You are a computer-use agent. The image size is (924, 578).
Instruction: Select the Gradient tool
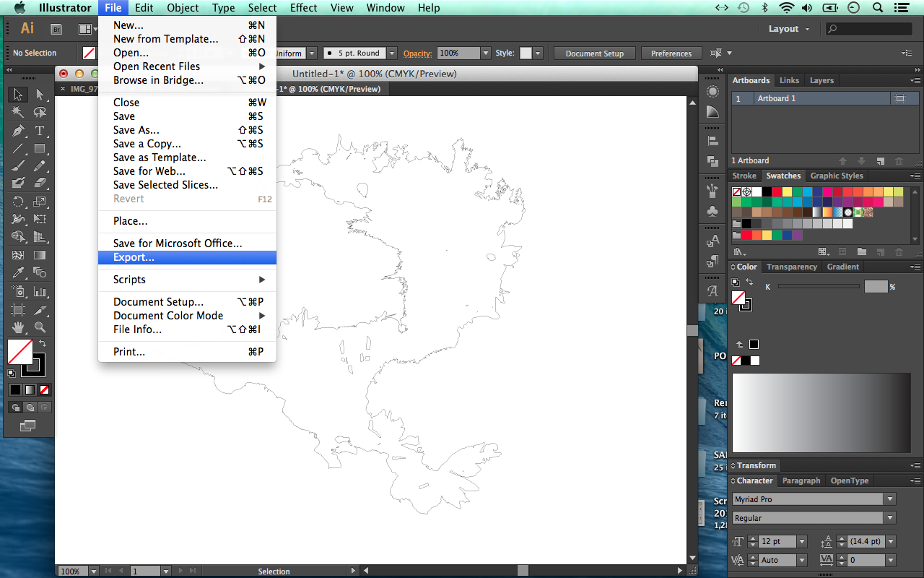[x=40, y=254]
